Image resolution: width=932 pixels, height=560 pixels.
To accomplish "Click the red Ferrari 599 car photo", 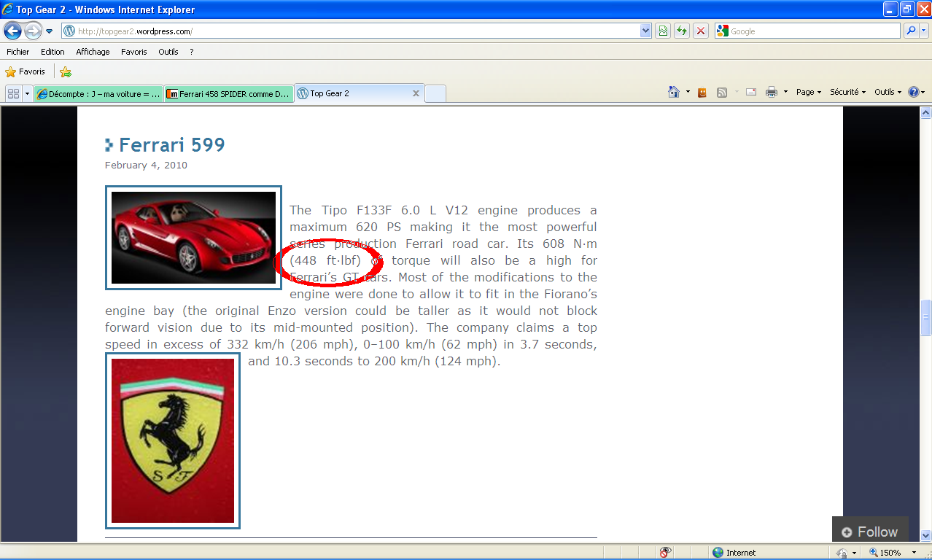I will [x=193, y=238].
